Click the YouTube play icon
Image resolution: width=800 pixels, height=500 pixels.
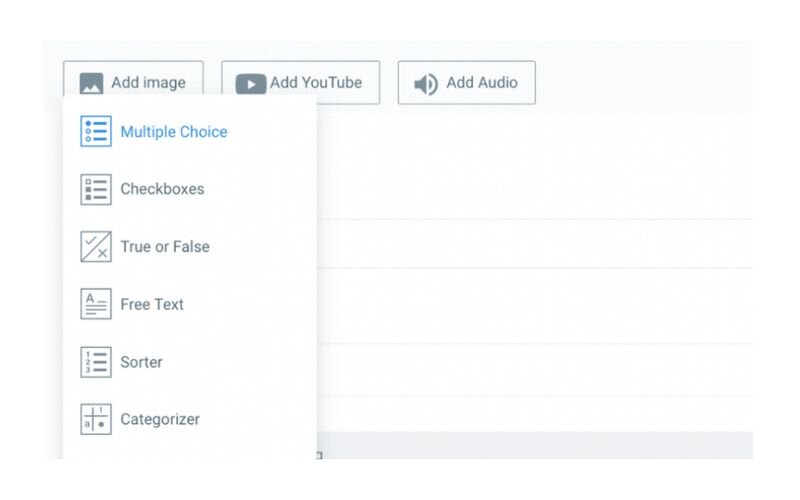pyautogui.click(x=251, y=84)
